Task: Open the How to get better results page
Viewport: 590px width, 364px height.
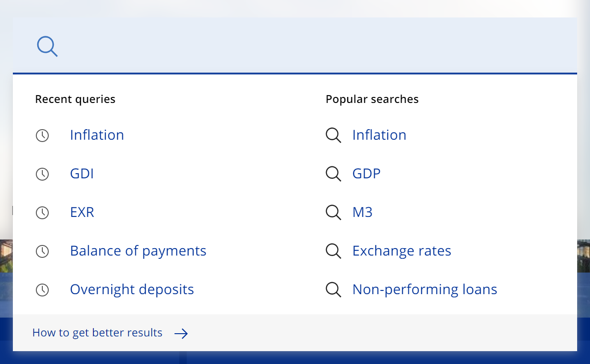Action: (x=97, y=332)
